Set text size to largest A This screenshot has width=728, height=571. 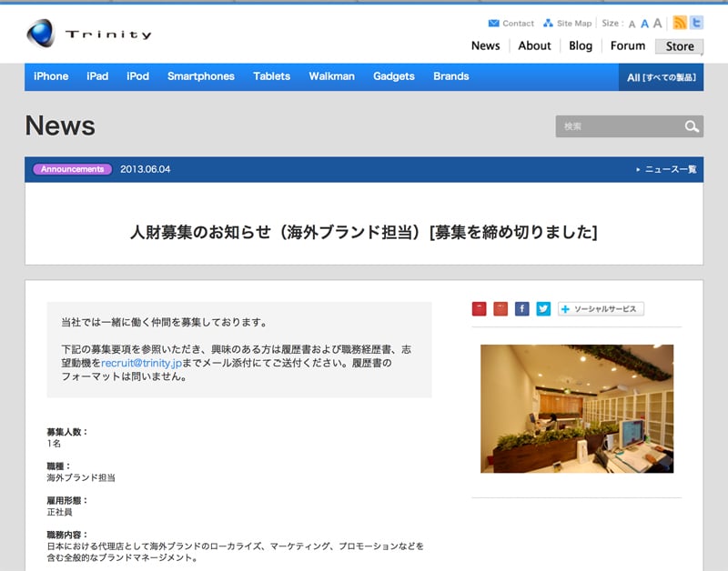657,24
